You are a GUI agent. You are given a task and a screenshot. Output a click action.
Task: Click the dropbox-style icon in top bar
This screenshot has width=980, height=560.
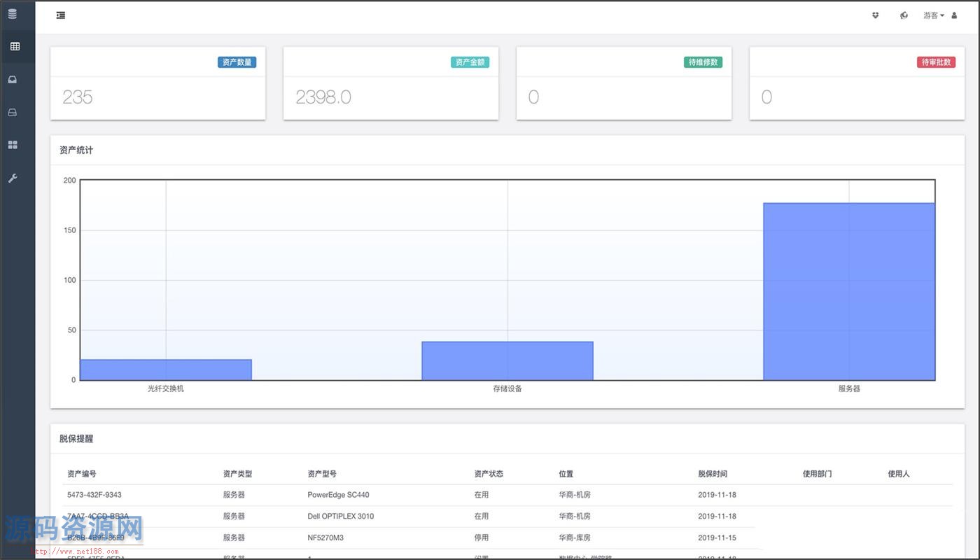tap(875, 15)
